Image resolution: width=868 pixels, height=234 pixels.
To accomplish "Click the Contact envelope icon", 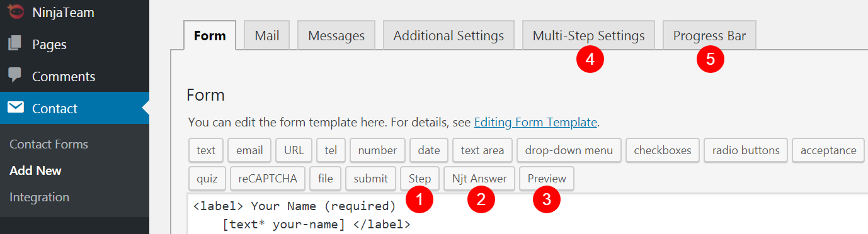I will (x=15, y=108).
